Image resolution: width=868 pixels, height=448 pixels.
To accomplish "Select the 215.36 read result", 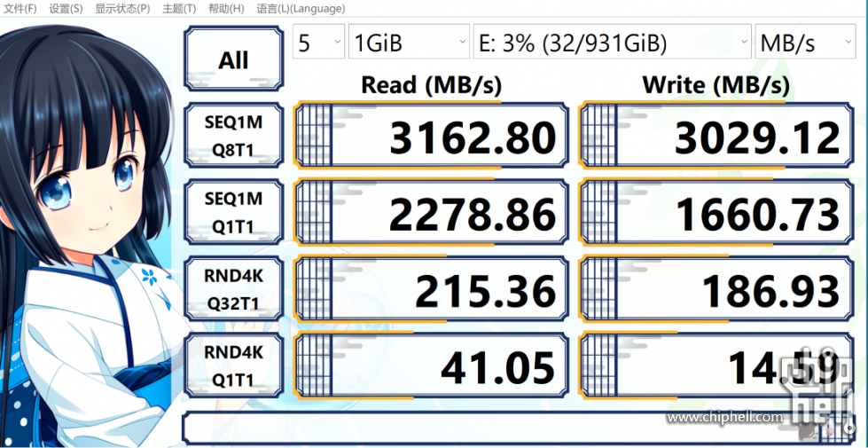I will coord(431,288).
